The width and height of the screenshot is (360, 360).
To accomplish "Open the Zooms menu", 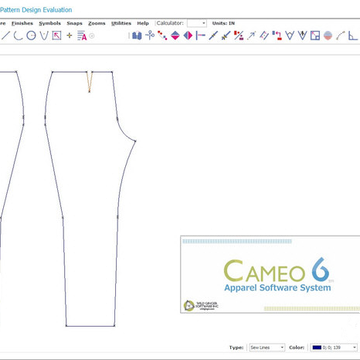I will click(x=97, y=23).
